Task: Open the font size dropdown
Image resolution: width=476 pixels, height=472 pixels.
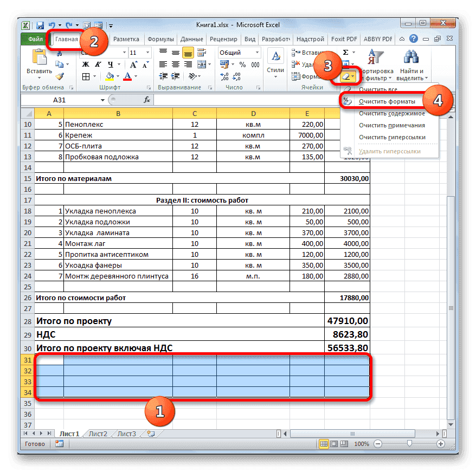Action: 147,53
